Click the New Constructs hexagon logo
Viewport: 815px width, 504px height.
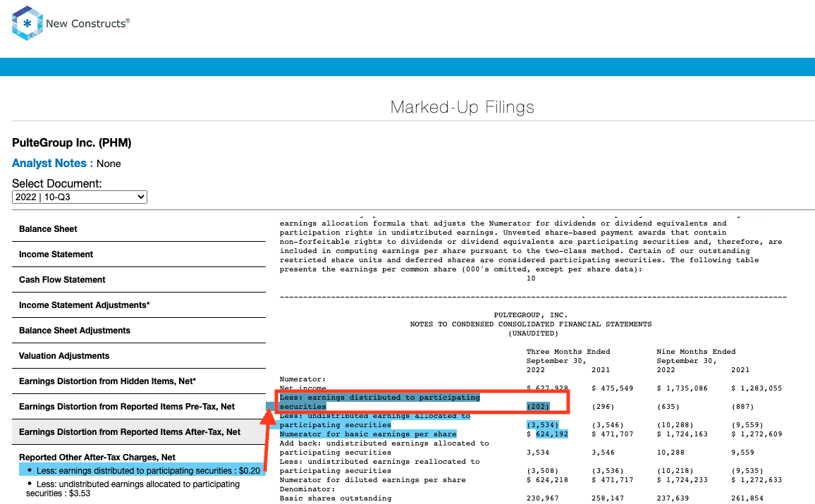pos(27,23)
